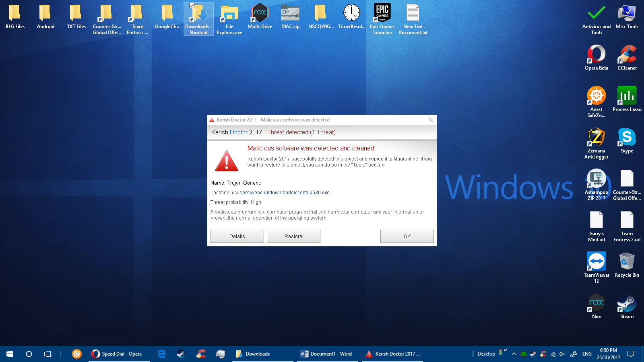Viewport: 644px width, 362px height.
Task: Open CCleaner pinned on the taskbar
Action: coord(200,354)
